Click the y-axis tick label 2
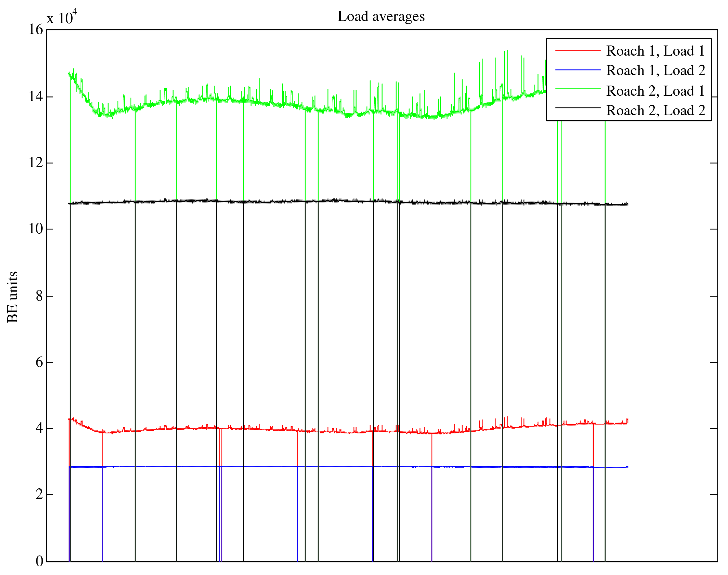The width and height of the screenshot is (728, 575). (x=39, y=494)
